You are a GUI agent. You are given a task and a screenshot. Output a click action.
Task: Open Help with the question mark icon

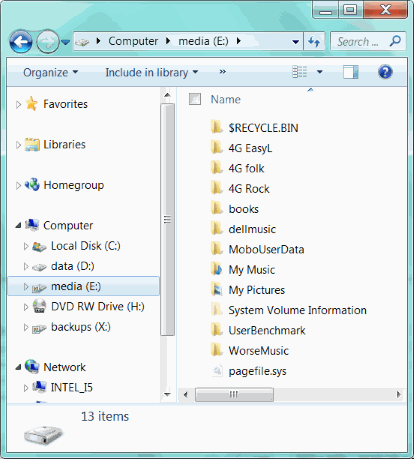coord(385,72)
